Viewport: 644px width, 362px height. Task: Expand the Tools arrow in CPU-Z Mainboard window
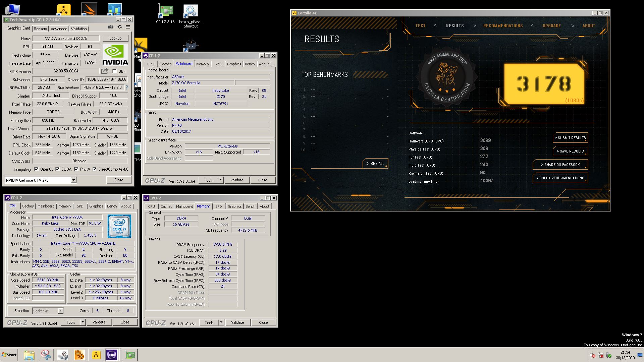coord(220,180)
